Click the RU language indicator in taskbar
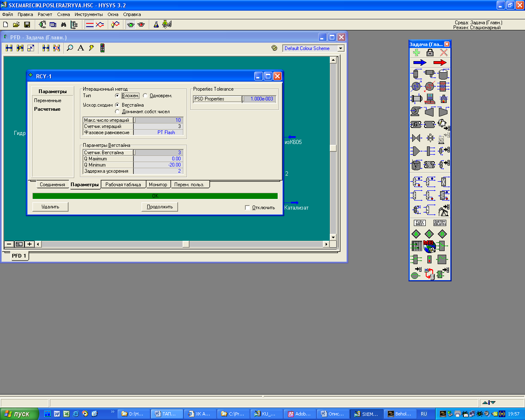525x420 pixels. (424, 414)
